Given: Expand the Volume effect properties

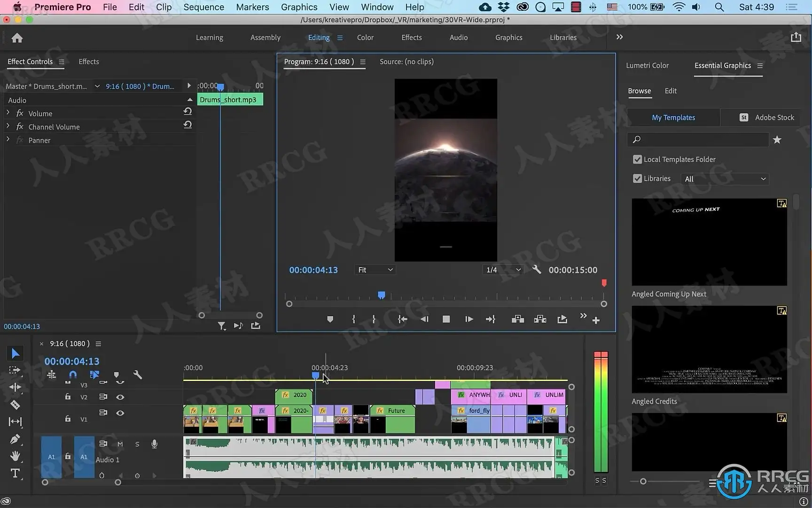Looking at the screenshot, I should pos(8,113).
